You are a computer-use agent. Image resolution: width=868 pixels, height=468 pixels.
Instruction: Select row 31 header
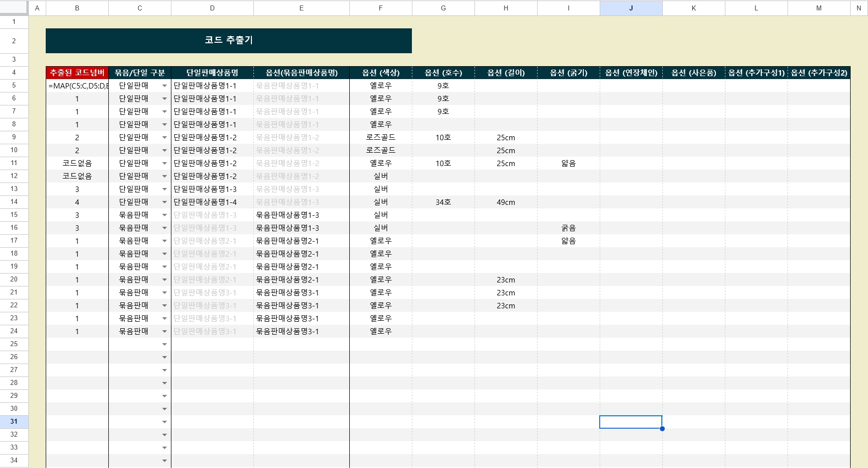(x=14, y=422)
